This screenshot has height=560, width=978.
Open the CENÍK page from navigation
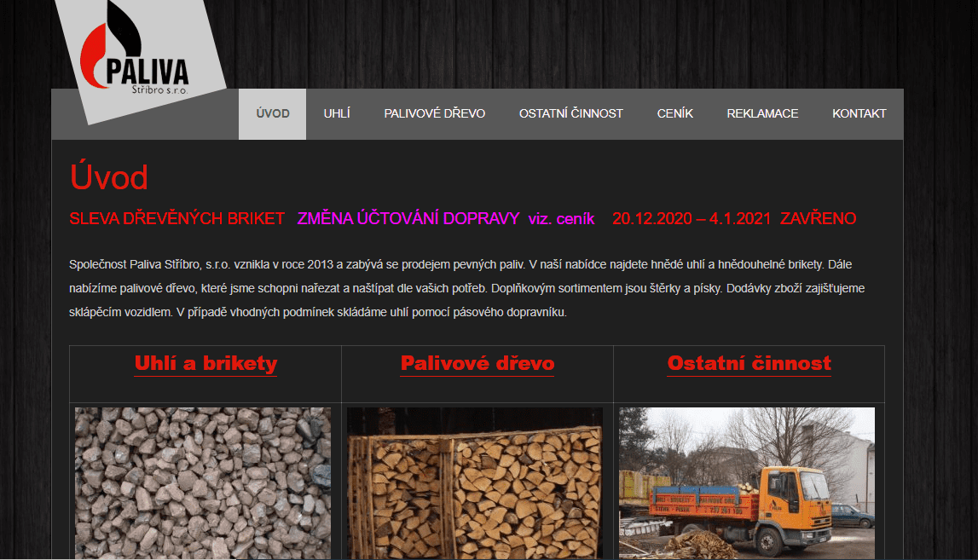coord(674,113)
